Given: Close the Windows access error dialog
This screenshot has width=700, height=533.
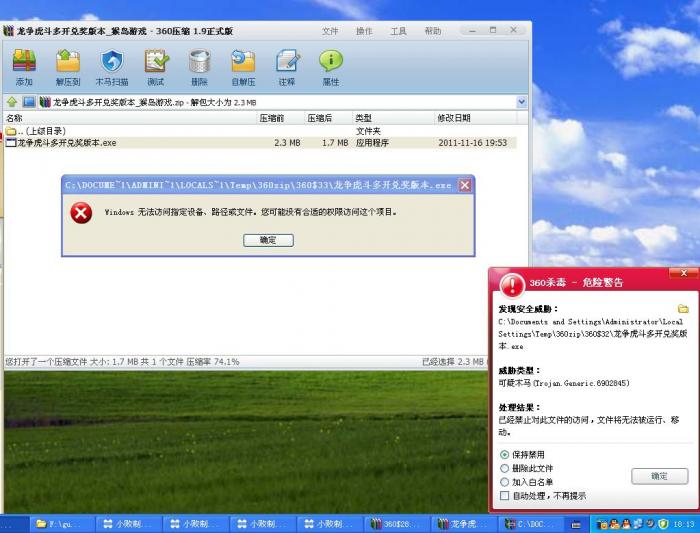Looking at the screenshot, I should pos(465,185).
